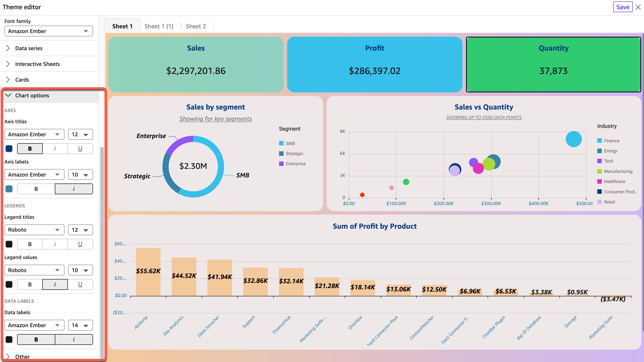Switch to the Sheet 2 tab
Viewport: 644px width, 362px height.
point(196,26)
